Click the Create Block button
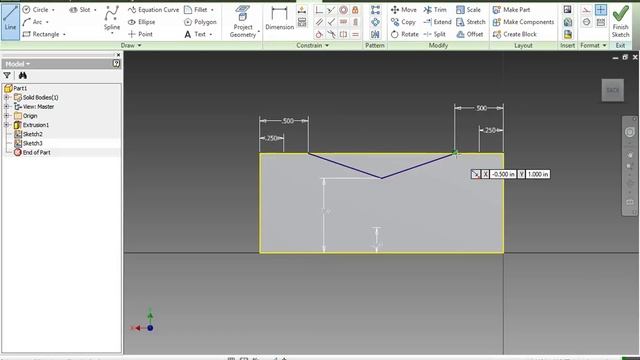The height and width of the screenshot is (360, 640). 515,34
